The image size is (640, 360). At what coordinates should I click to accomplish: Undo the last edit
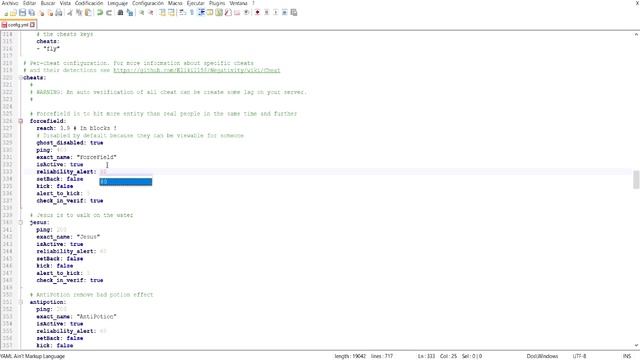[100, 13]
